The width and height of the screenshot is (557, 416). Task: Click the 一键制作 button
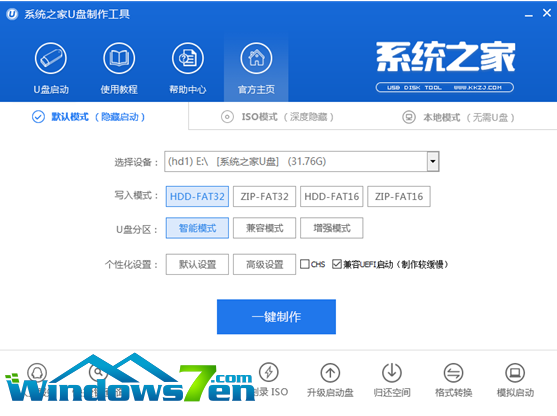click(276, 317)
